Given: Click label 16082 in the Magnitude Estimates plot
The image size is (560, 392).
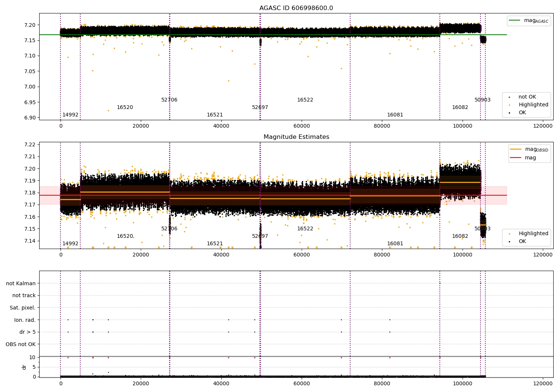Looking at the screenshot, I should (x=460, y=236).
